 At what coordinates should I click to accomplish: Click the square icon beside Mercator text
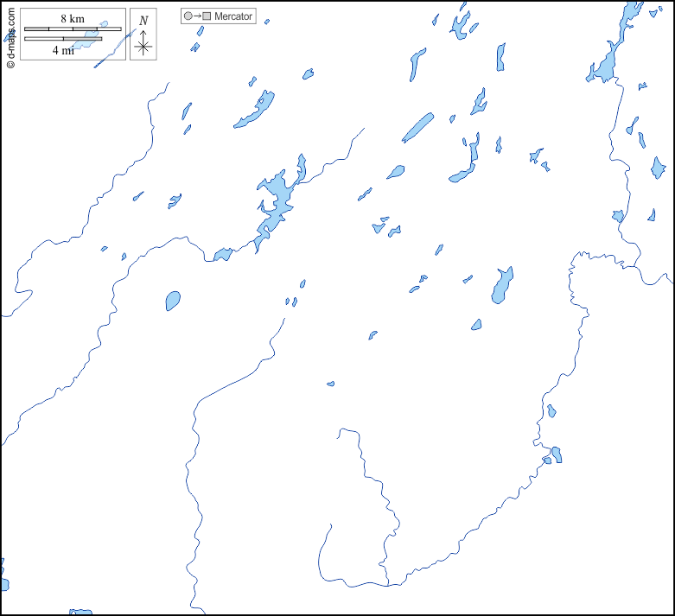[x=207, y=16]
